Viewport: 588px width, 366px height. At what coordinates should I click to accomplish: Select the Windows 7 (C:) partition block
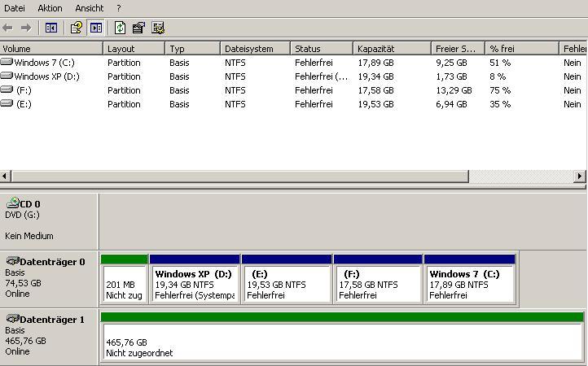click(470, 279)
